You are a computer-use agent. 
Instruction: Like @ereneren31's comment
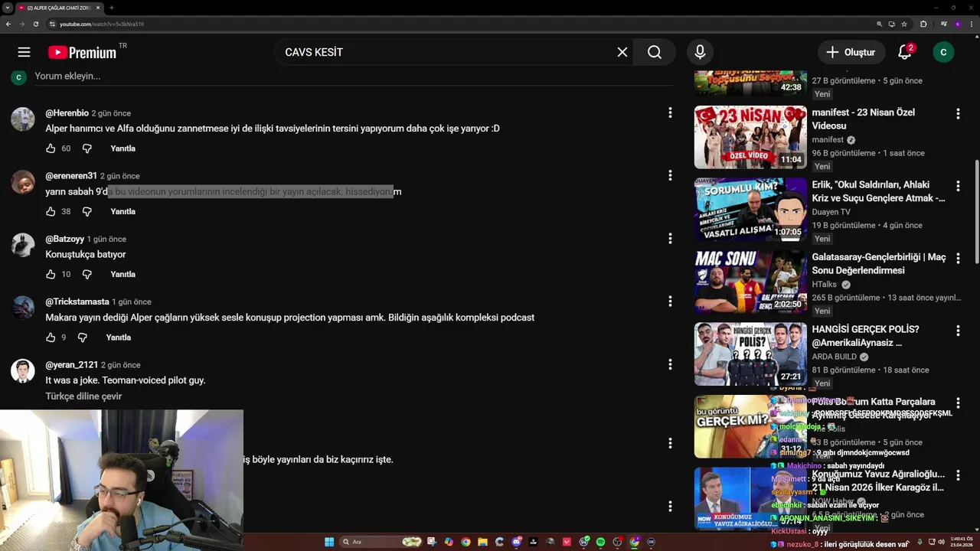tap(51, 211)
